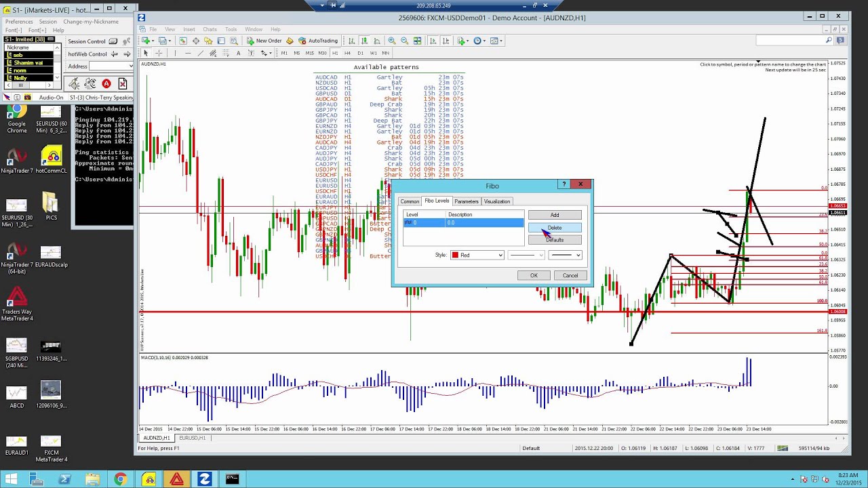Screen dimensions: 868x488
Task: Open the Charts menu in MetaTrader
Action: [x=210, y=29]
